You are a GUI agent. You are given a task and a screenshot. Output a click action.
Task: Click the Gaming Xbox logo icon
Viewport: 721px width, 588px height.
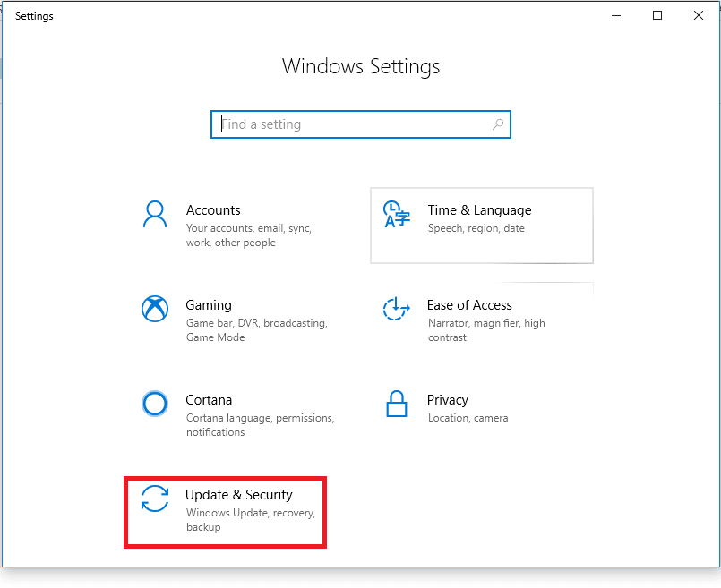(155, 309)
